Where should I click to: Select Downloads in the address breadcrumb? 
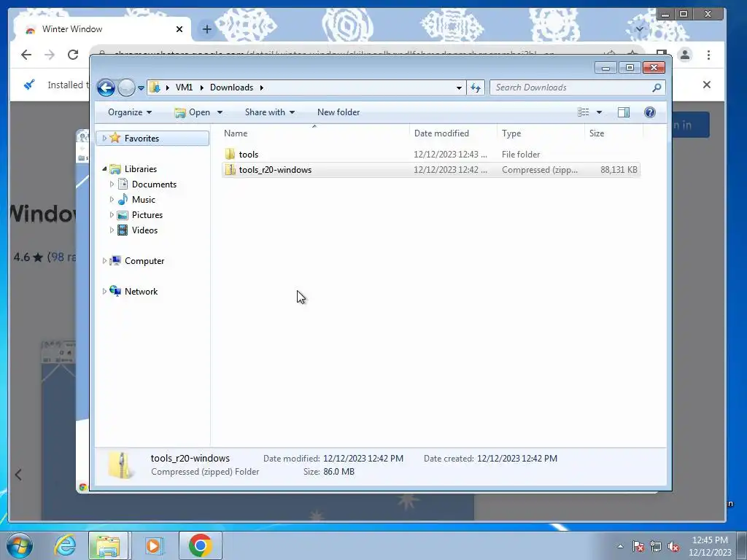pyautogui.click(x=231, y=87)
